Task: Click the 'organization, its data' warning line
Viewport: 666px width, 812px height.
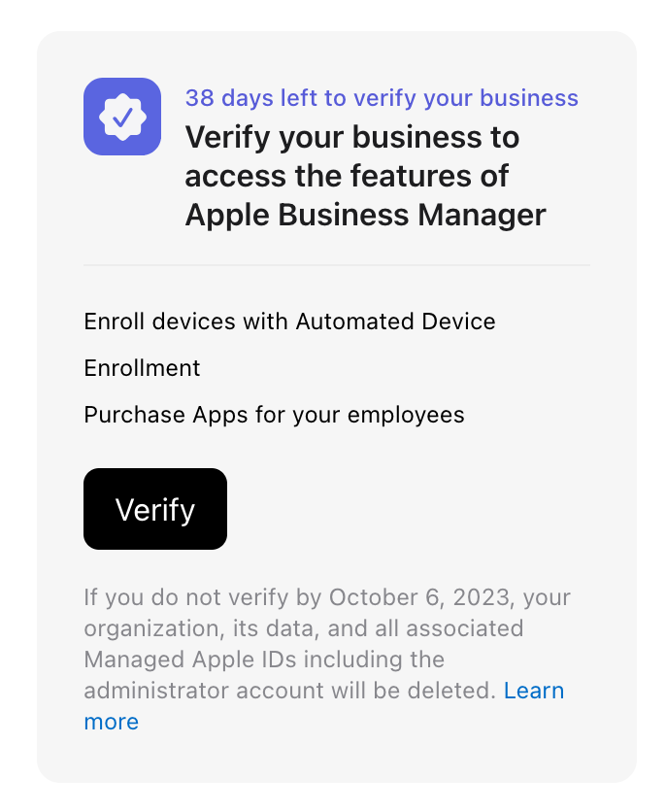Action: [x=202, y=628]
